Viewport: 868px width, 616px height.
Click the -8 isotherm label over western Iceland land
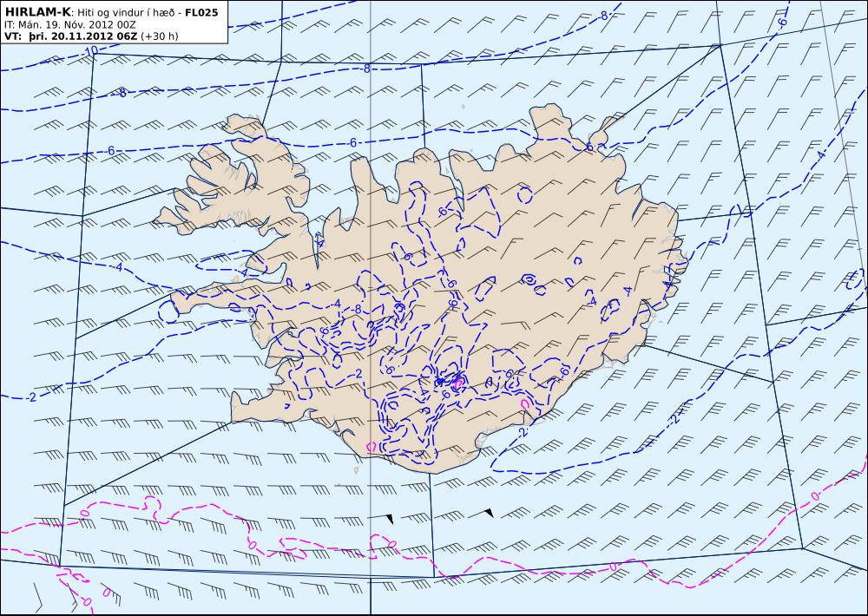click(357, 310)
